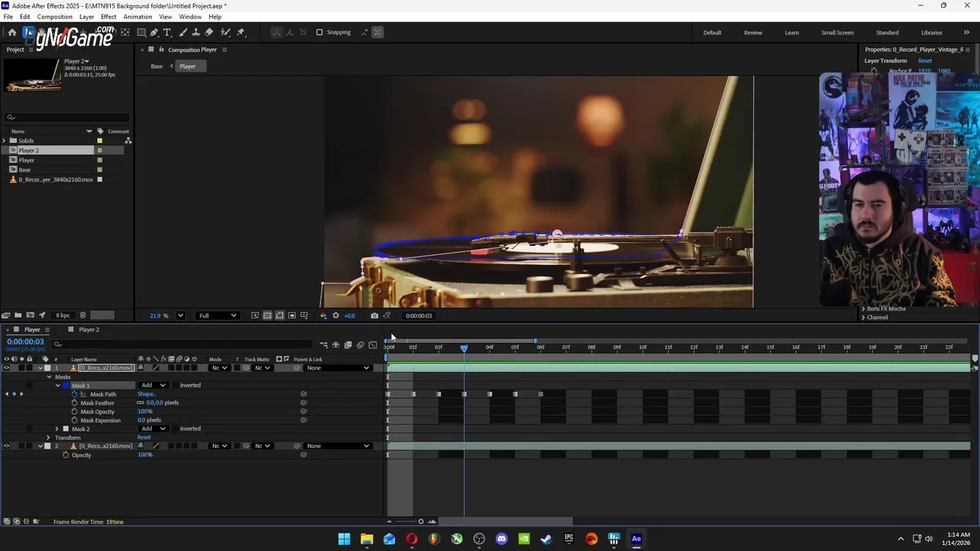Open the Full resolution dropdown
This screenshot has width=980, height=551.
coord(217,315)
